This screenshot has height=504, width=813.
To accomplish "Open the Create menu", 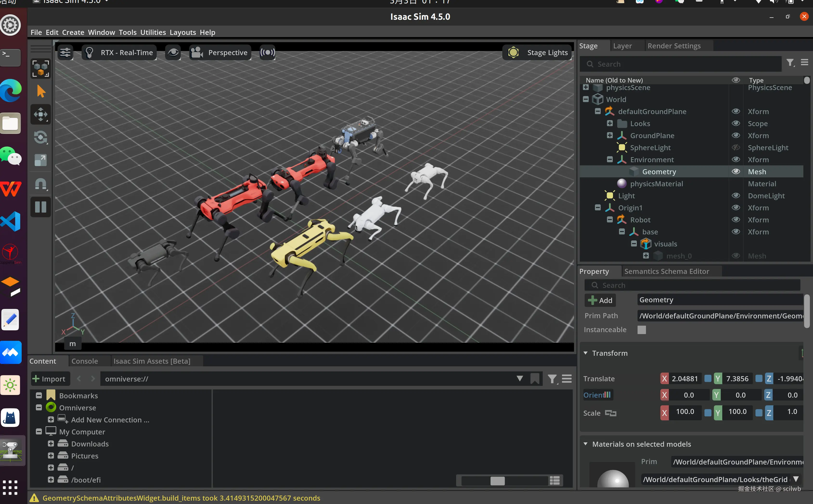I will (73, 32).
